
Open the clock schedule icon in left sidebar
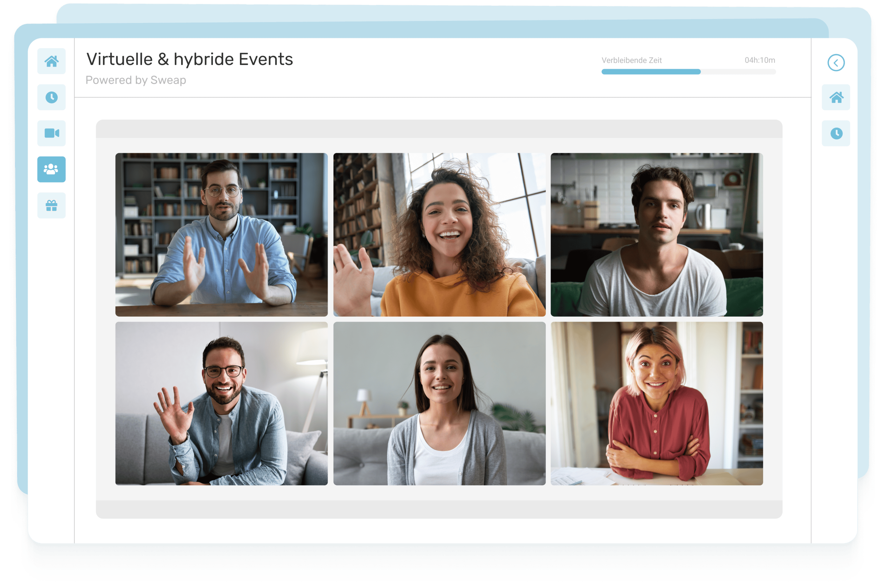[x=51, y=98]
